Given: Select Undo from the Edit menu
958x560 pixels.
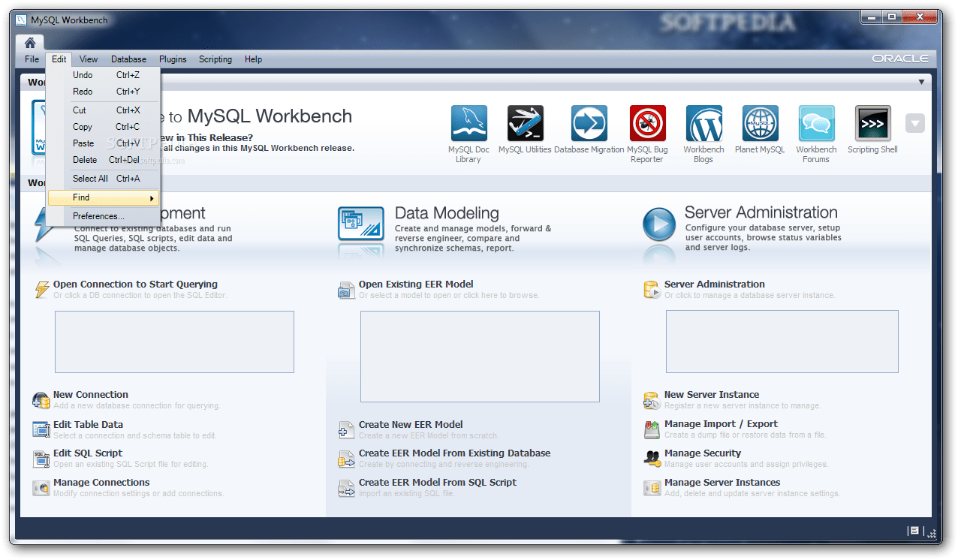Looking at the screenshot, I should pos(104,75).
